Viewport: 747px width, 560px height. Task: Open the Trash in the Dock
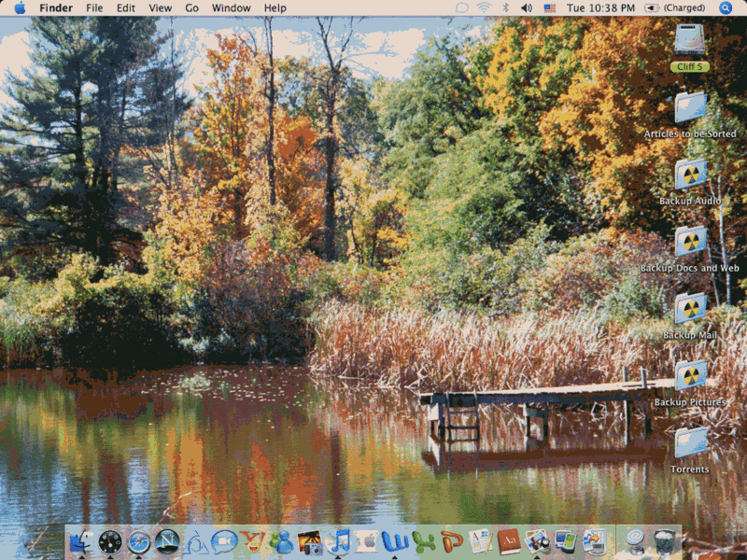point(665,541)
